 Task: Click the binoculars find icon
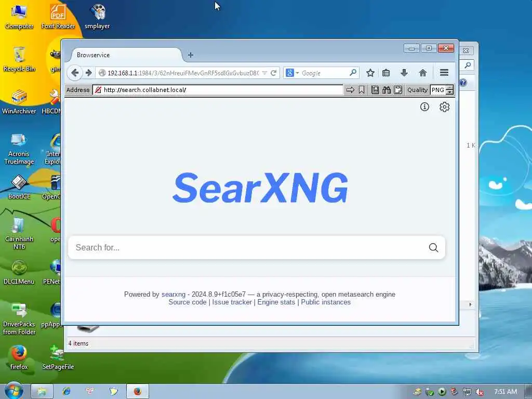[387, 90]
